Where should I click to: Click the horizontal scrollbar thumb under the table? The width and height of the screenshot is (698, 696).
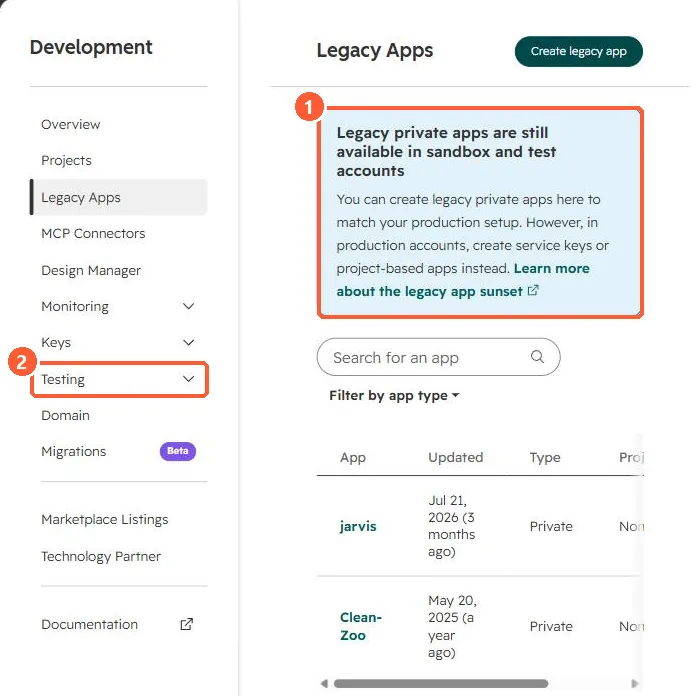click(441, 683)
